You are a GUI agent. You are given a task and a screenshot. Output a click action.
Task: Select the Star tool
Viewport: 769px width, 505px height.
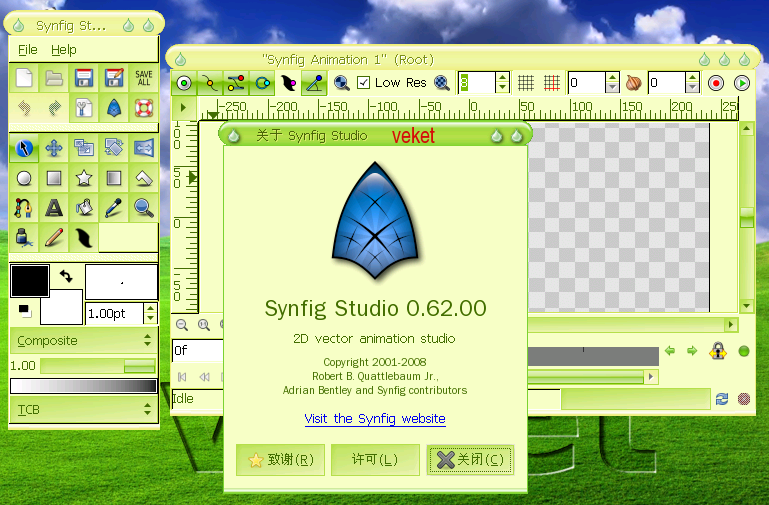(84, 178)
